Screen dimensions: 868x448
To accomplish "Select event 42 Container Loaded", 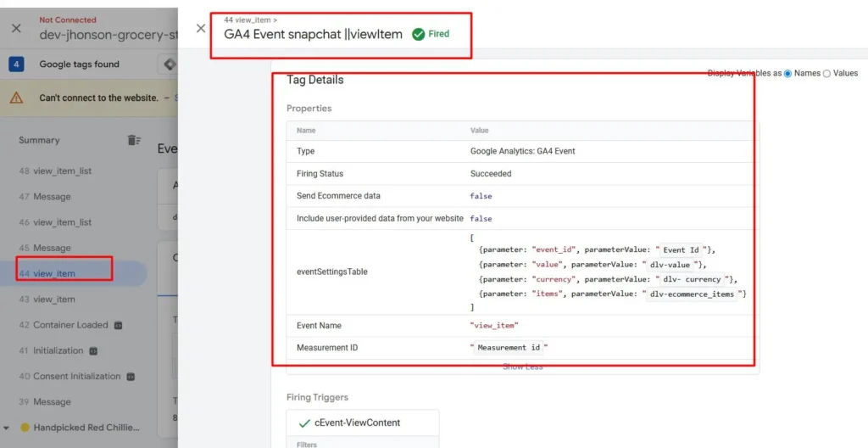I will [x=64, y=325].
